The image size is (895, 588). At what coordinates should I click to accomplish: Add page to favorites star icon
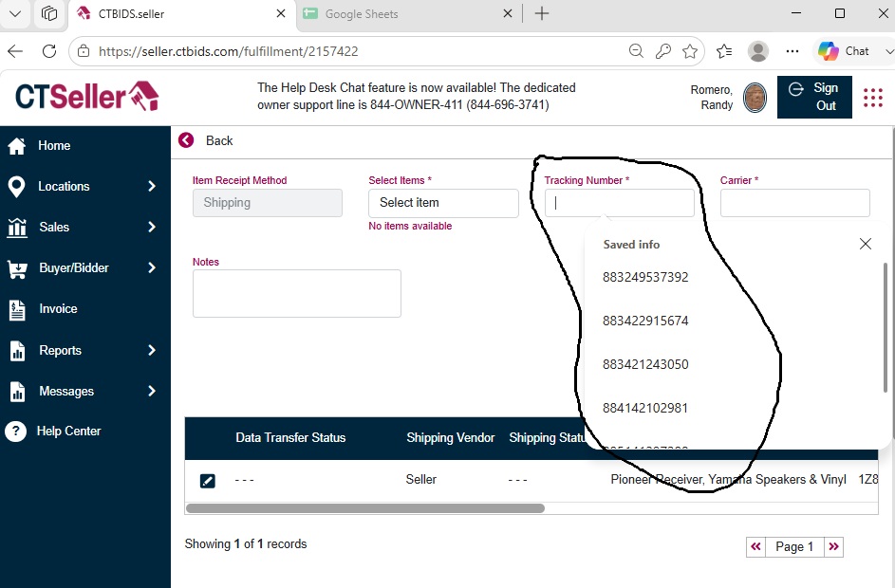pos(689,51)
